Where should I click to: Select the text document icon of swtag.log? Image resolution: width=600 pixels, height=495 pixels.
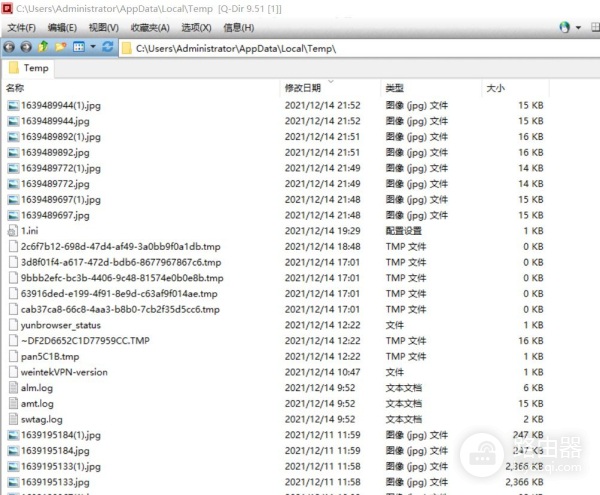click(13, 419)
